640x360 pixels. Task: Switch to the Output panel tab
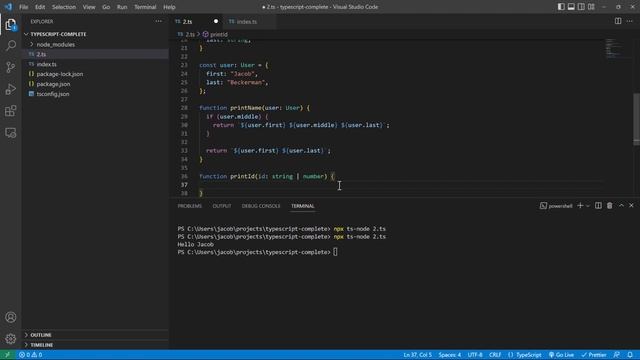coord(222,206)
